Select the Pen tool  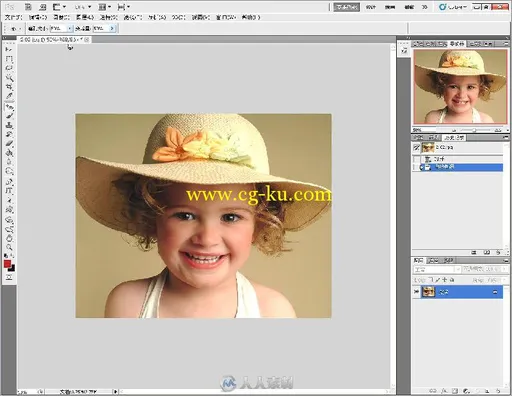point(9,182)
